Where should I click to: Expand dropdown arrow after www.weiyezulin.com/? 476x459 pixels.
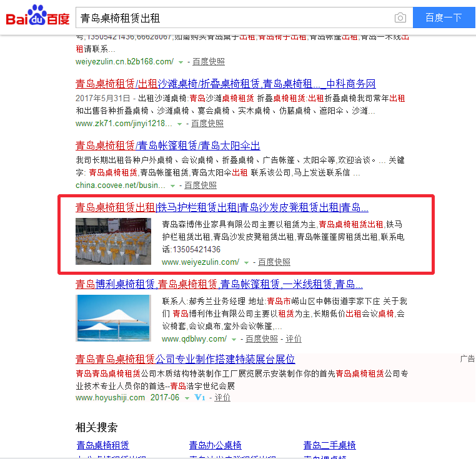coord(246,262)
